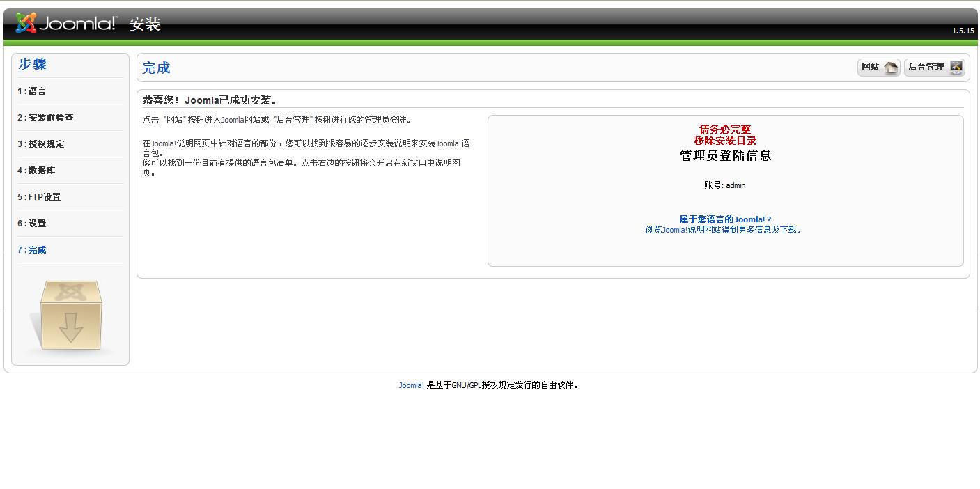Click the house icon on 网站 button

pos(891,68)
